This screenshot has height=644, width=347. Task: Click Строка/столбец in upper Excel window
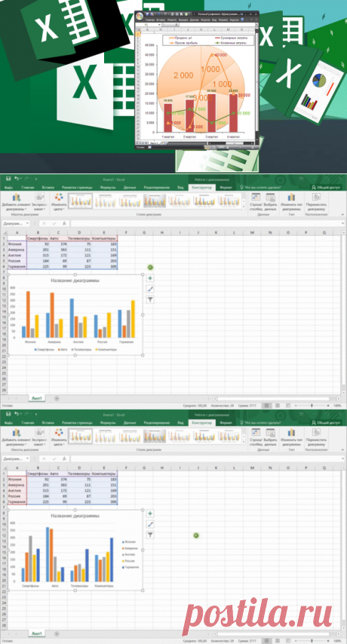256,201
